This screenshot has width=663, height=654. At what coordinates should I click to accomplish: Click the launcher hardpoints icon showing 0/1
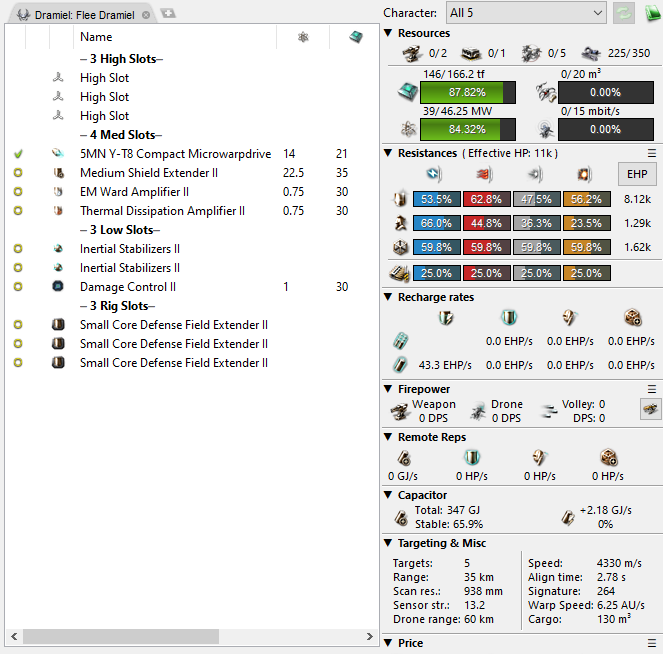point(471,53)
